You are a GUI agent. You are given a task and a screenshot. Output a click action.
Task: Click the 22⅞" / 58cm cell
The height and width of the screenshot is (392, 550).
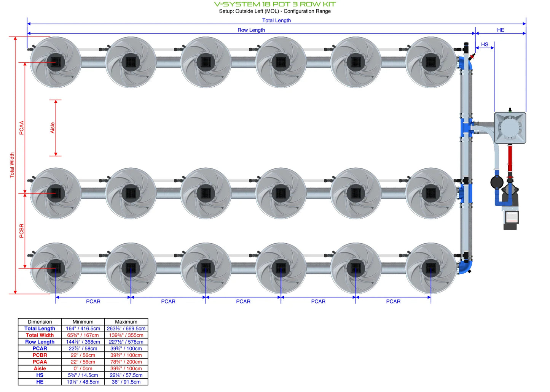83,349
